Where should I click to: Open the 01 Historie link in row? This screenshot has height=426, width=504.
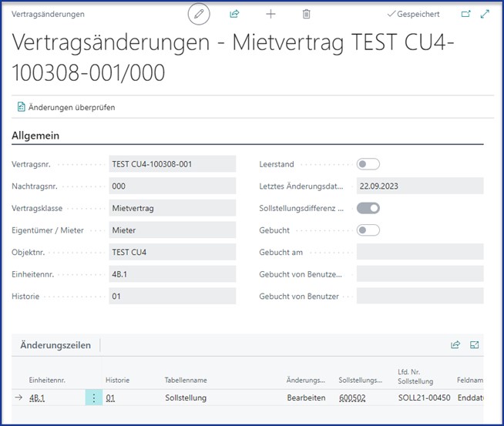(x=110, y=398)
